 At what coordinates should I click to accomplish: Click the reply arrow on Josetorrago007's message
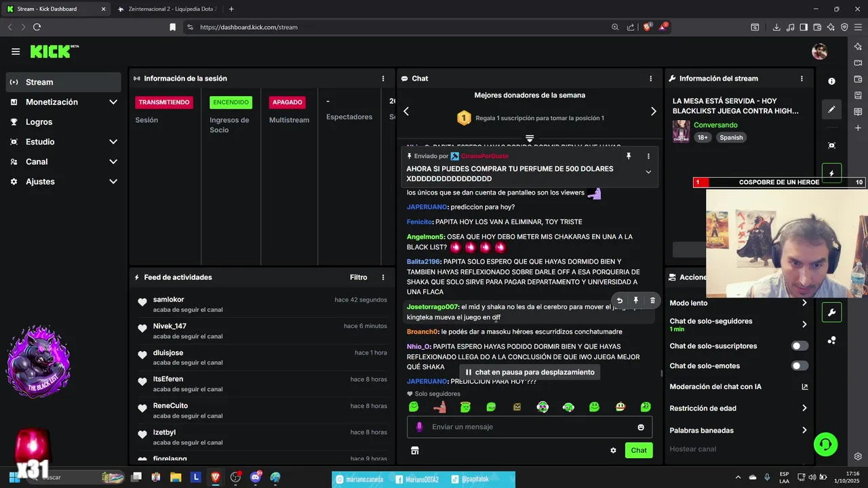[619, 300]
